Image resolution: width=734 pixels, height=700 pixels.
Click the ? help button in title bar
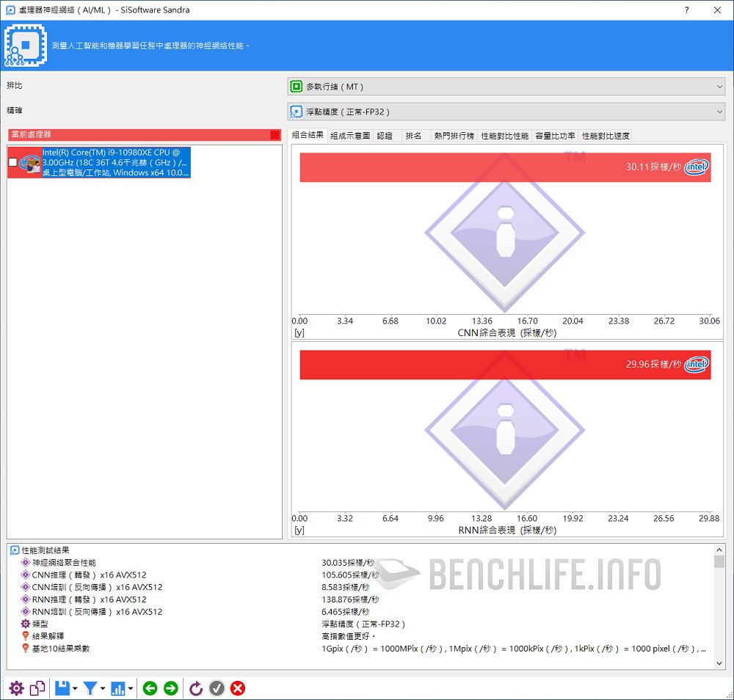click(x=687, y=10)
